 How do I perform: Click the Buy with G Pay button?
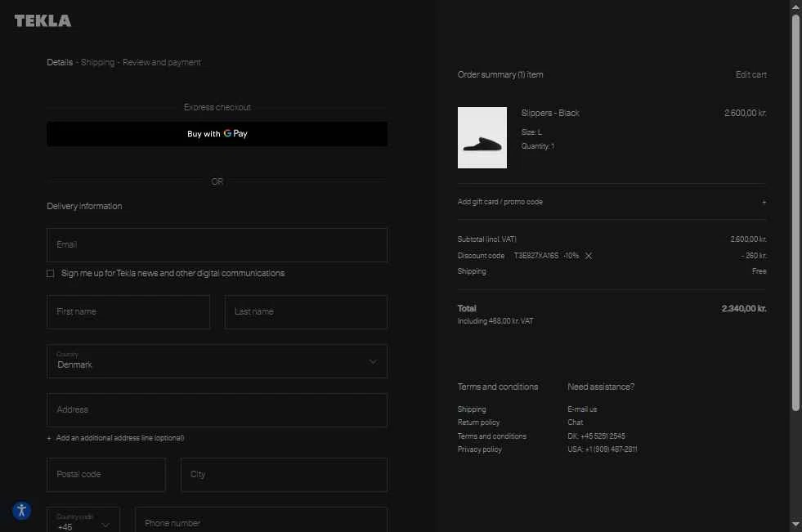(x=217, y=134)
